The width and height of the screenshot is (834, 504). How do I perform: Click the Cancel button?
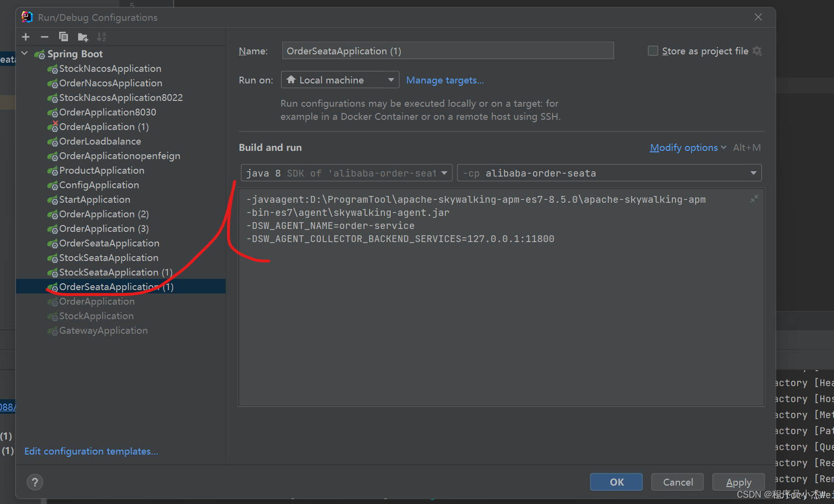click(678, 482)
